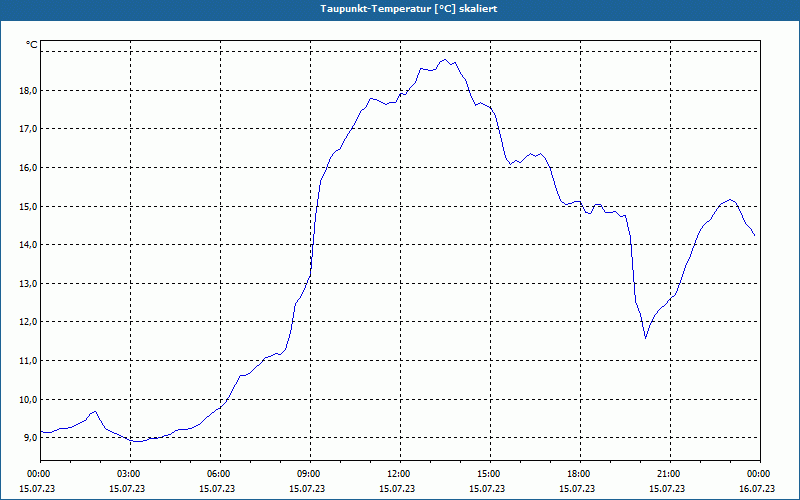
Task: Click the 12,0 y-axis label
Action: coord(29,321)
